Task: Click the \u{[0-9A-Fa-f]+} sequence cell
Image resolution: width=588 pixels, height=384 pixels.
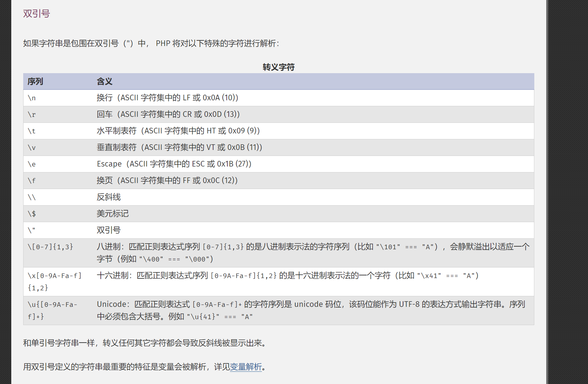Action: pyautogui.click(x=52, y=310)
